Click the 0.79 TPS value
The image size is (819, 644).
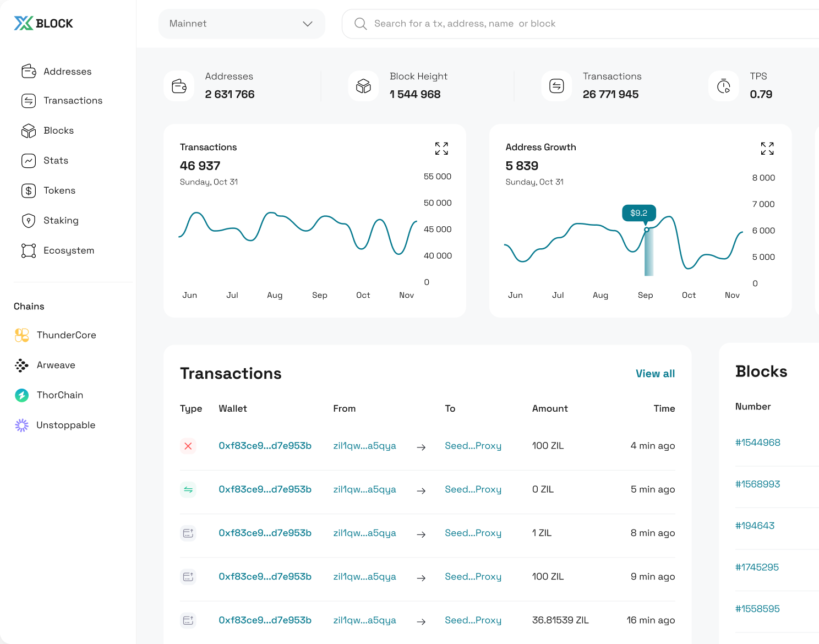tap(761, 94)
